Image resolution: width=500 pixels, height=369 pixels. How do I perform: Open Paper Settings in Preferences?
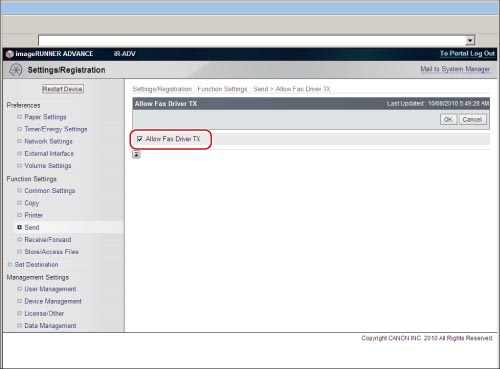45,117
